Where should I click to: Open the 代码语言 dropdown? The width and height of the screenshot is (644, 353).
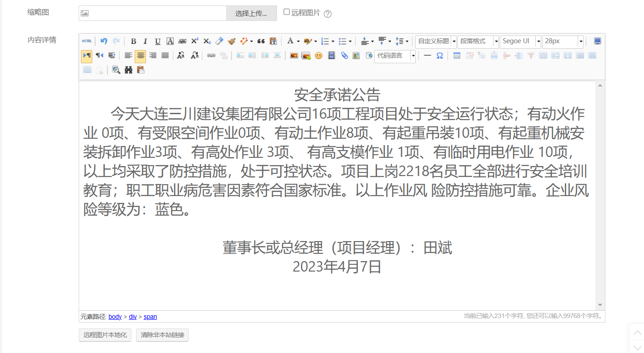pyautogui.click(x=395, y=56)
